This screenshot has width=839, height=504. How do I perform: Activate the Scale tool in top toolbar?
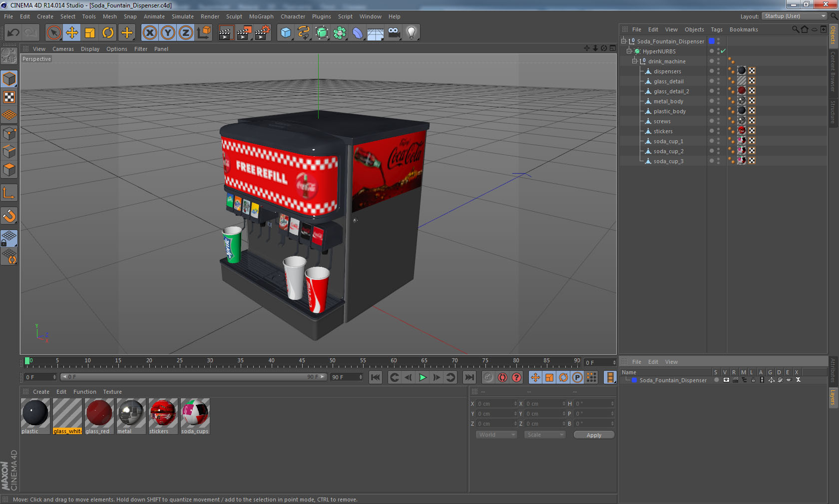tap(90, 33)
